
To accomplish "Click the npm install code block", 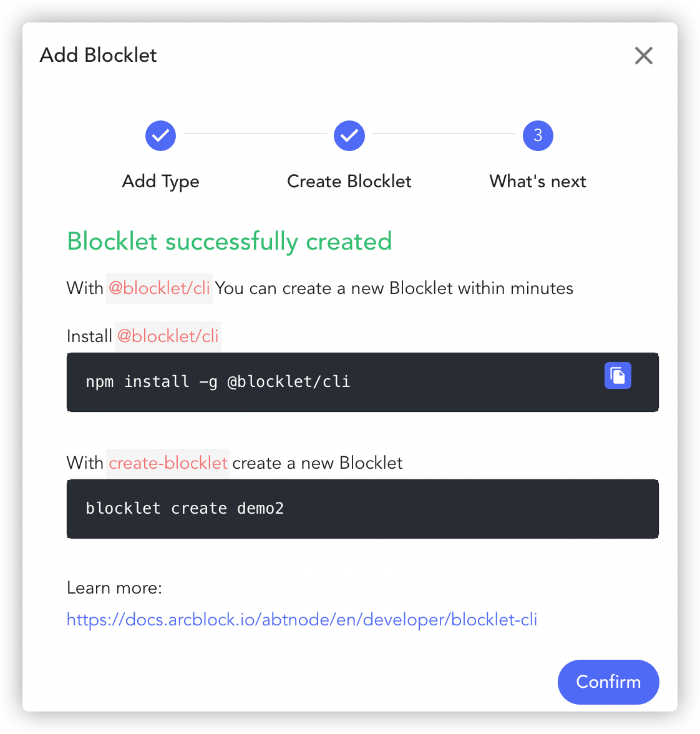I will click(362, 383).
